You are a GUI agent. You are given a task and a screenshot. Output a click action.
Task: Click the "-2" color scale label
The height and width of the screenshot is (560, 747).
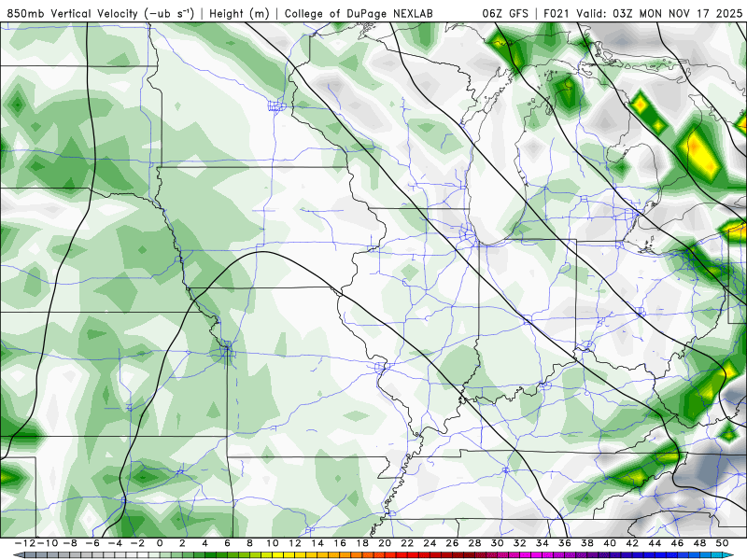point(137,543)
